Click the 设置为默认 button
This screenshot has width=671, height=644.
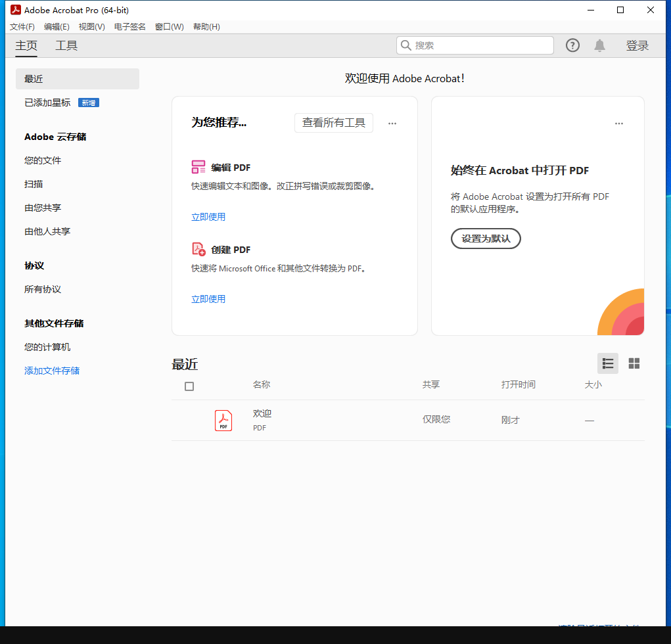486,239
